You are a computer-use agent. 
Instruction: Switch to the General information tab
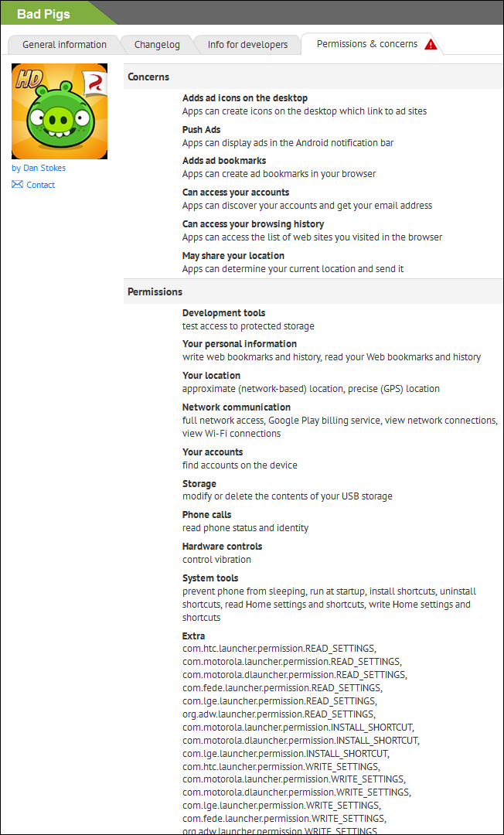tap(64, 45)
